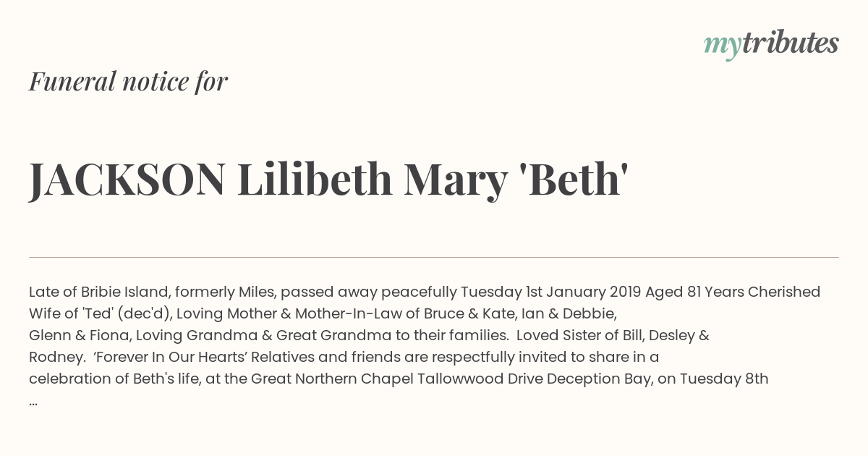Click the 'Funeral notice for' subtitle
This screenshot has height=456, width=868.
pos(128,81)
